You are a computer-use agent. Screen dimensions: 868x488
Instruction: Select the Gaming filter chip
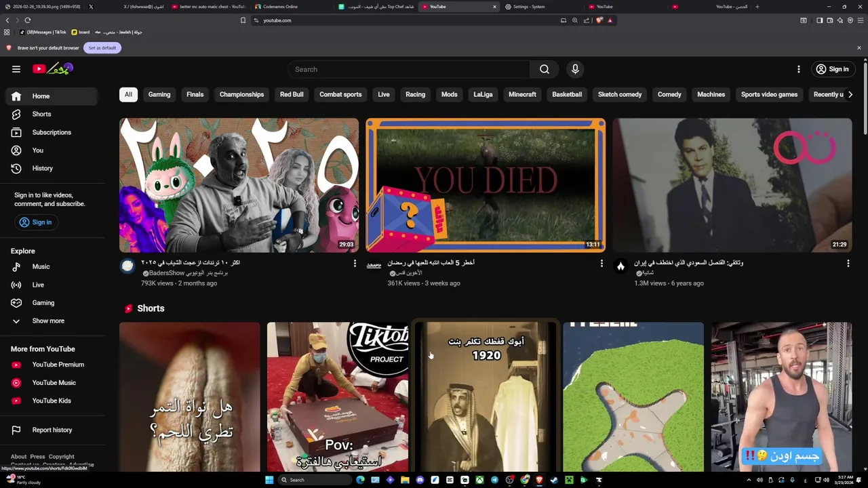point(159,94)
